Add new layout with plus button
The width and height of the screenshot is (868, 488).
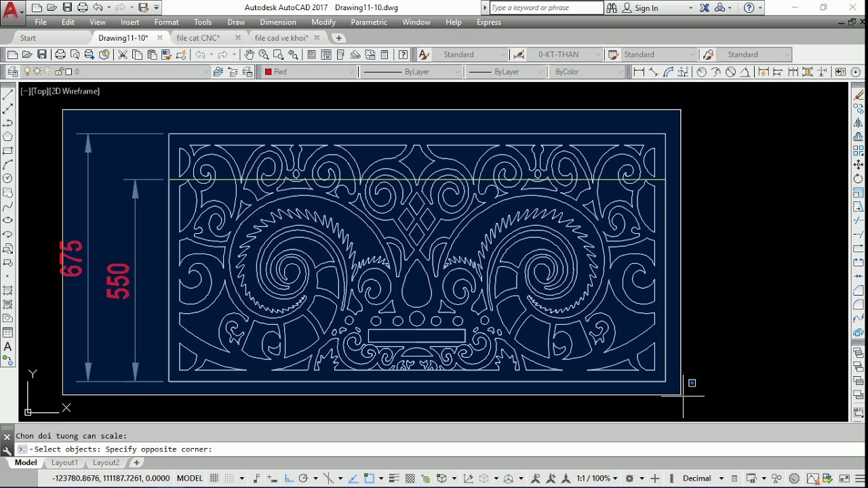pos(136,462)
